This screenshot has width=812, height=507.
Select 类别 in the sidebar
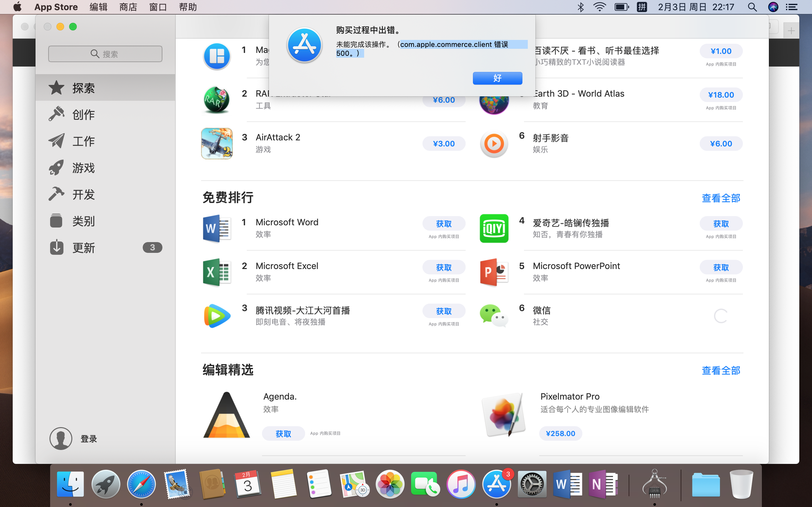pos(83,221)
